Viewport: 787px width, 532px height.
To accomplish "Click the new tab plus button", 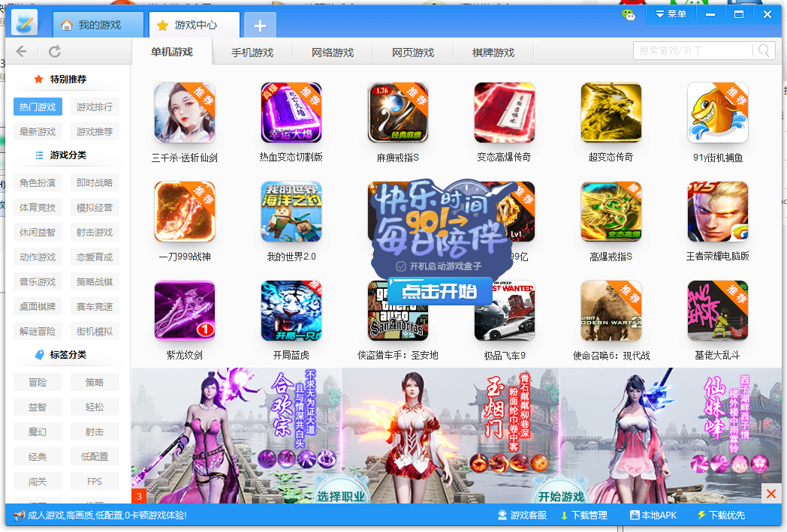I will (x=260, y=26).
